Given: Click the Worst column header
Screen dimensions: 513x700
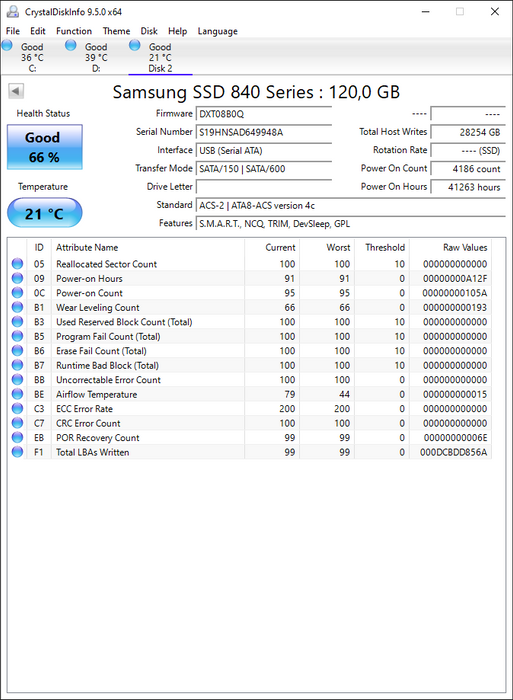Looking at the screenshot, I should pyautogui.click(x=327, y=247).
